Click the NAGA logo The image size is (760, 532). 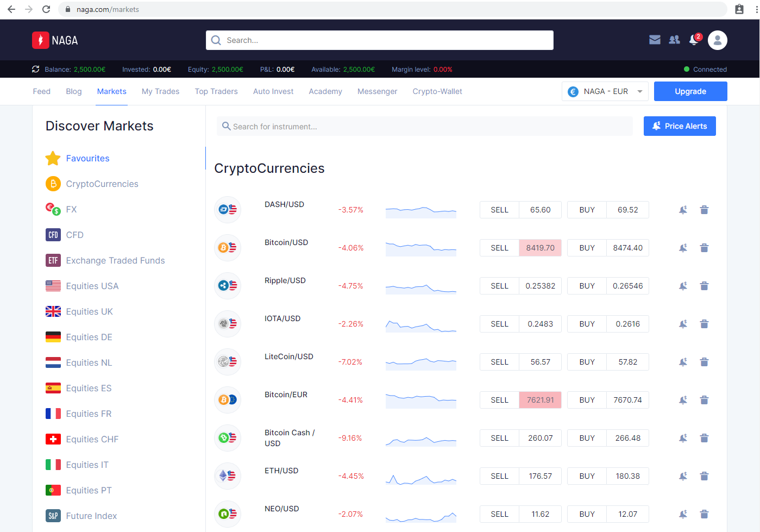coord(55,40)
